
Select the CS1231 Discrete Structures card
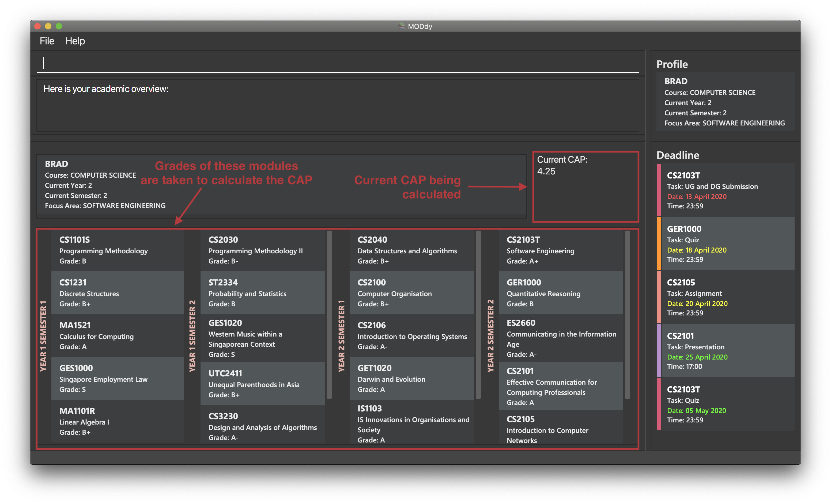[117, 293]
